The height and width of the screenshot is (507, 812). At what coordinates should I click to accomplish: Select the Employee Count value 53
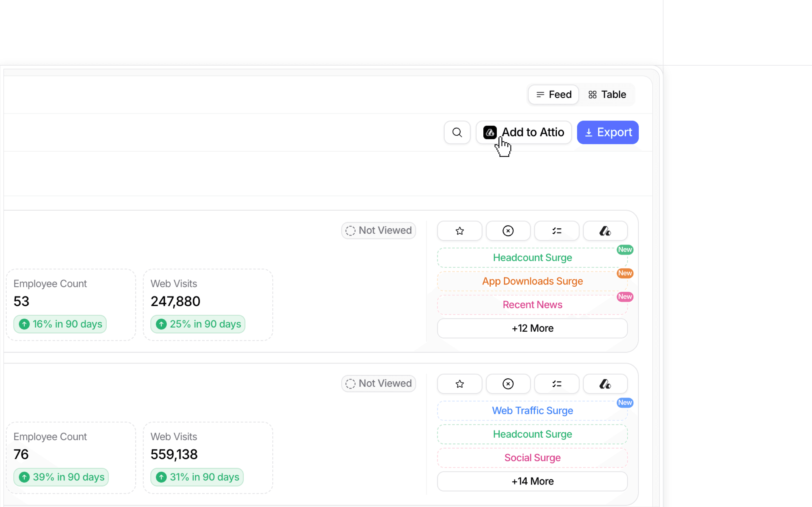21,301
